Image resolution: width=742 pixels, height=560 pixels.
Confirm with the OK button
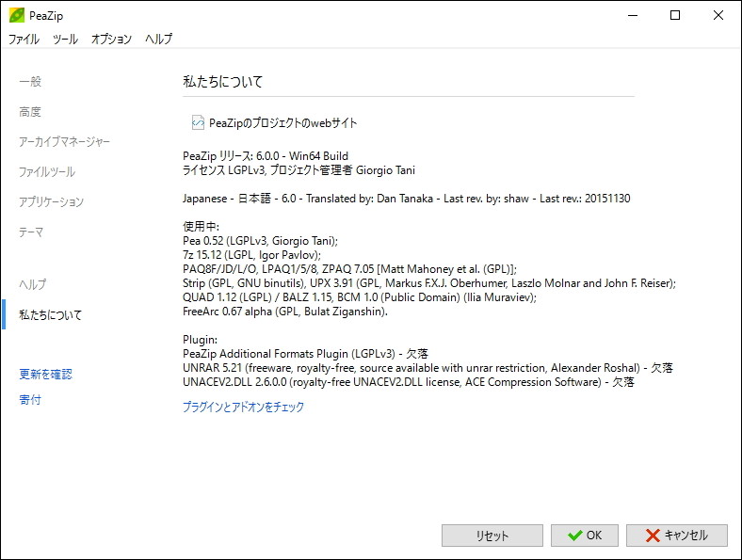(585, 536)
